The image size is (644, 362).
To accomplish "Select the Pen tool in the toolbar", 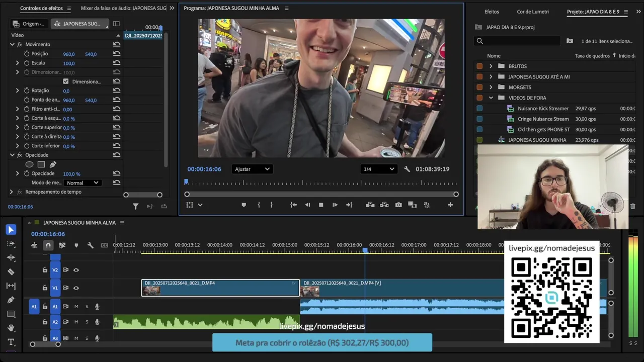I will point(11,300).
